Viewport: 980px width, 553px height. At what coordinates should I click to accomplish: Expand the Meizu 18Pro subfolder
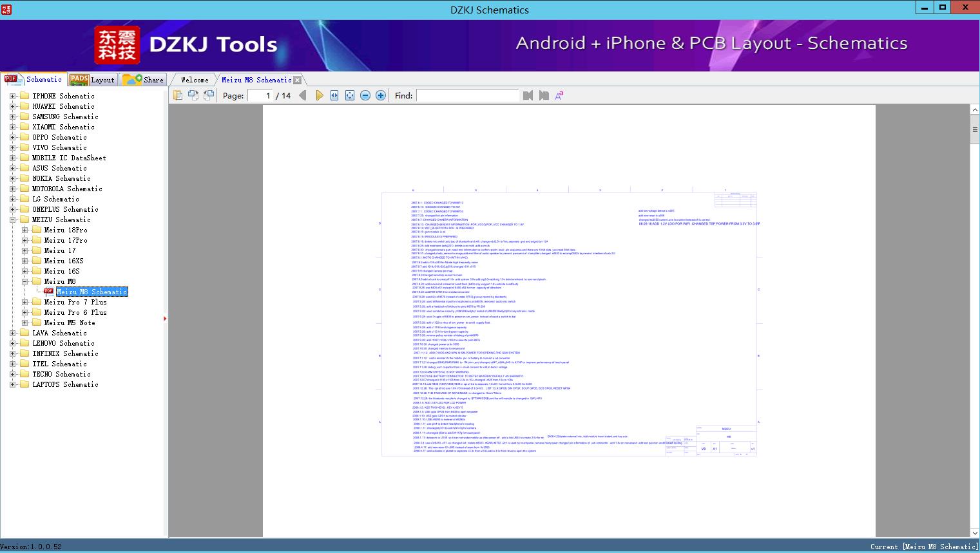pos(24,230)
